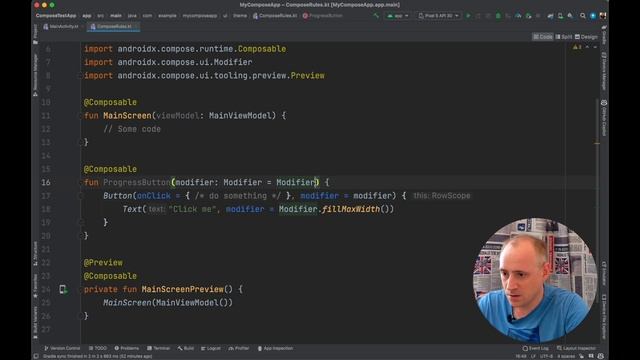
Task: Open the Terminal tool tab
Action: tap(158, 348)
